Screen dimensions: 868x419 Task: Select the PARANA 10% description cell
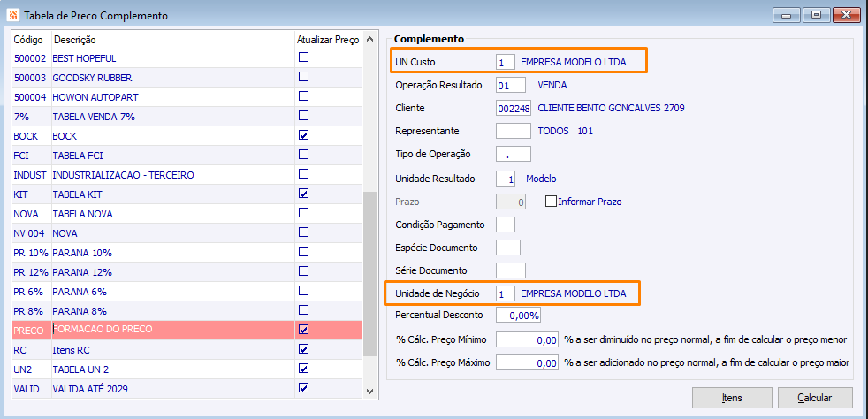pyautogui.click(x=173, y=253)
